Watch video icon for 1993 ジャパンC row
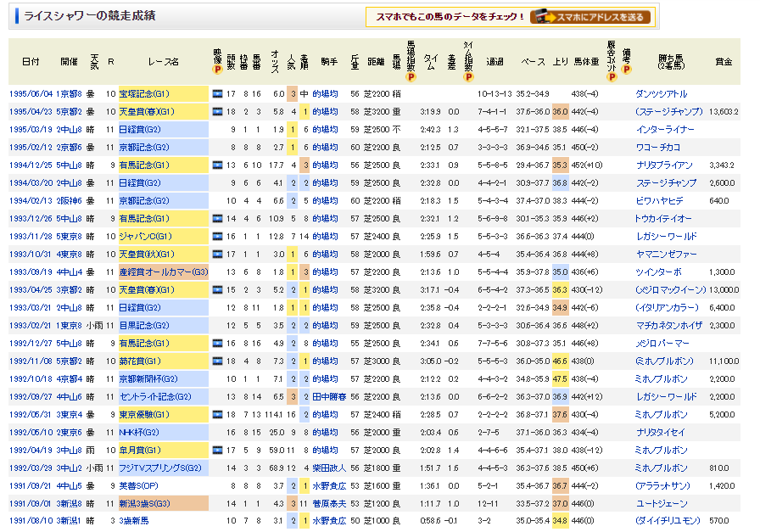This screenshot has width=760, height=532. coord(217,238)
